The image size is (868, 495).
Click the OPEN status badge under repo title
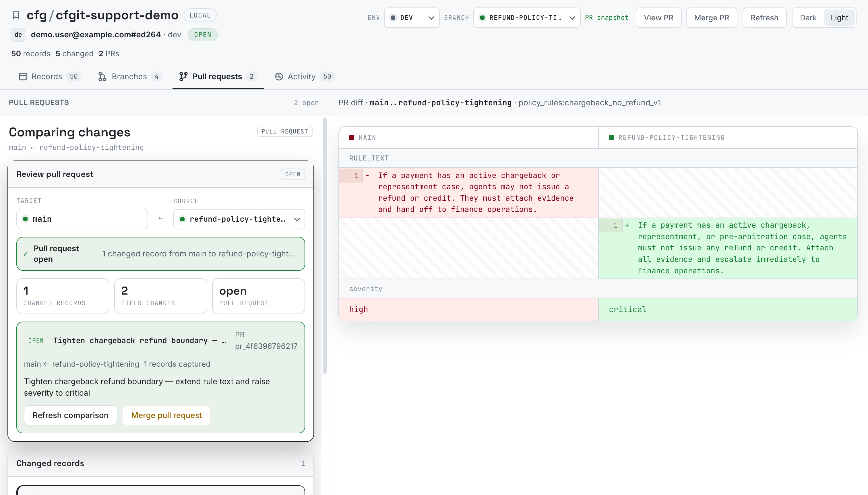tap(203, 35)
